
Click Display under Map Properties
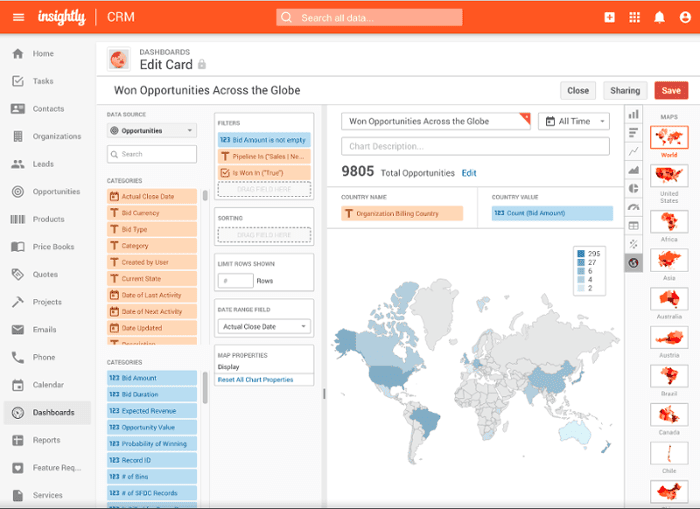pos(229,367)
